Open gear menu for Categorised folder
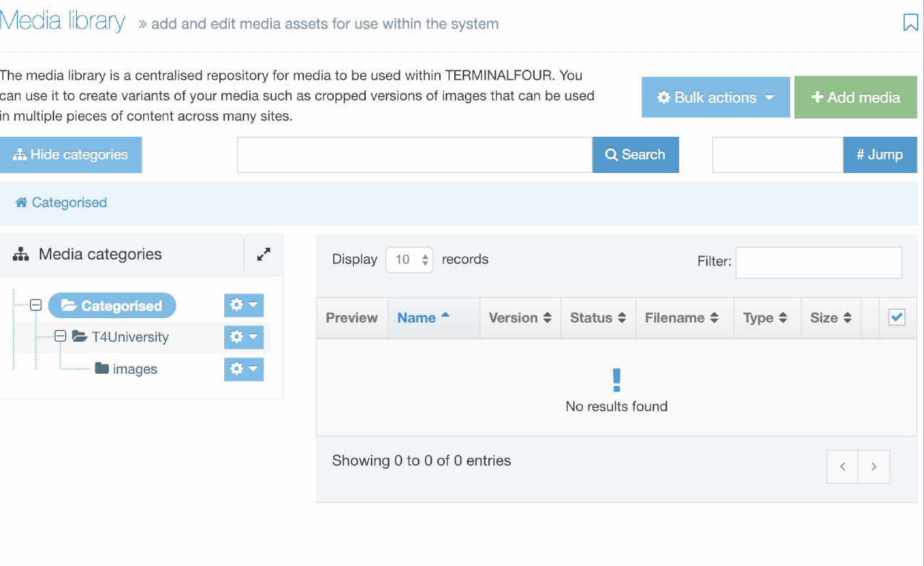 click(243, 305)
